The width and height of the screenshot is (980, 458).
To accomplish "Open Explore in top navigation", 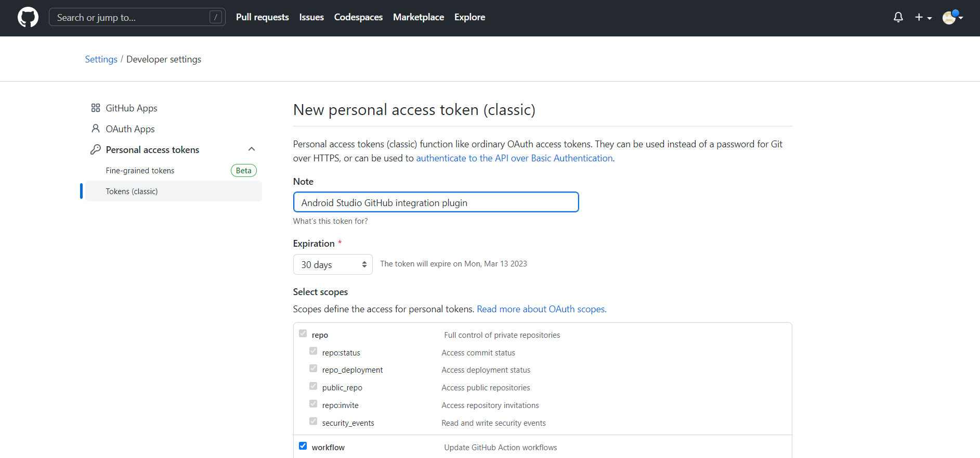I will tap(469, 17).
